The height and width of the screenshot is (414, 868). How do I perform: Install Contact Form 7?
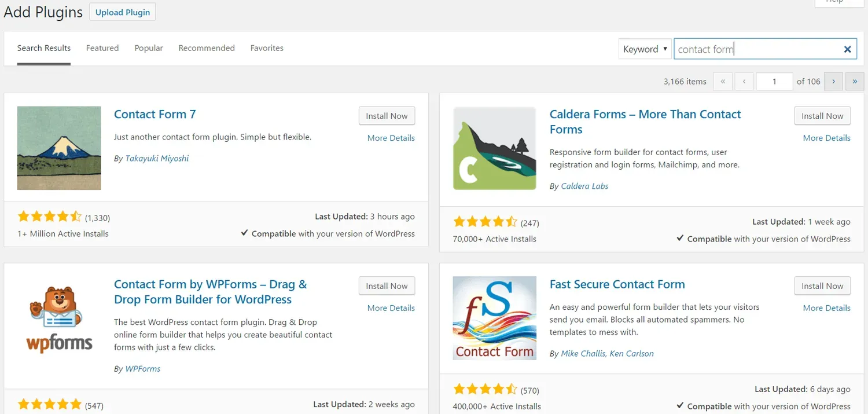click(387, 115)
